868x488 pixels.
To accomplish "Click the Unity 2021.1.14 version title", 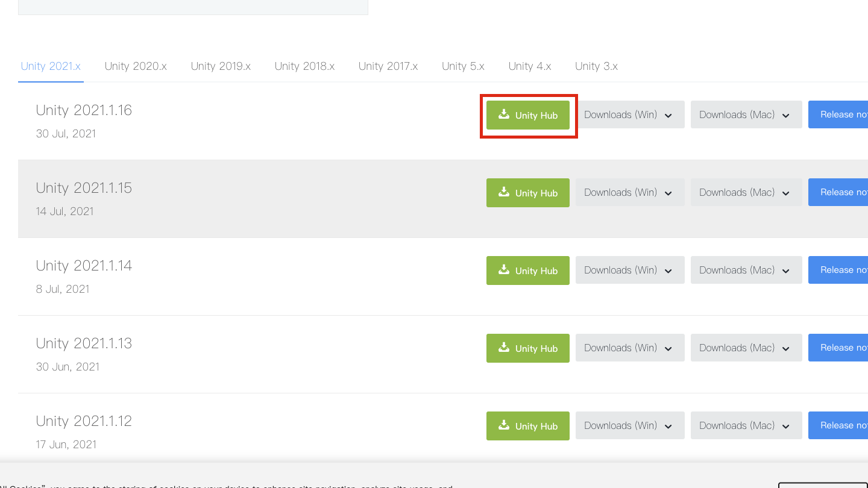I will pyautogui.click(x=84, y=266).
